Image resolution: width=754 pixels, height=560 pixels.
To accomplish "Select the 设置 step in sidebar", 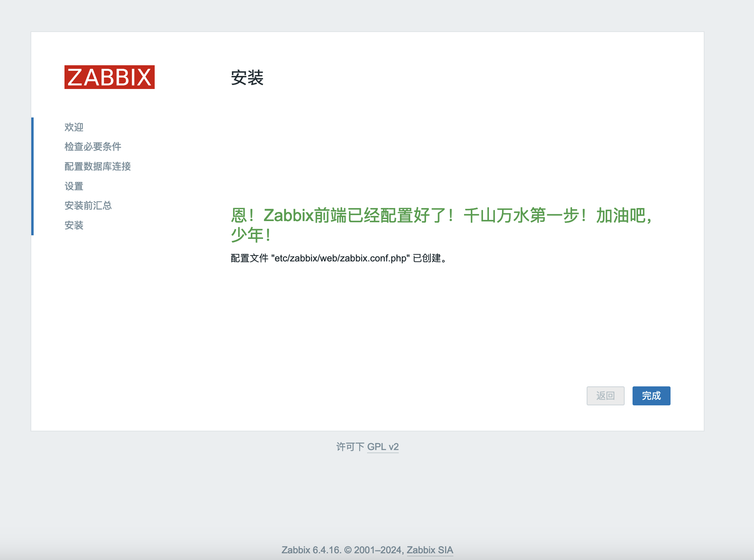I will [x=74, y=186].
